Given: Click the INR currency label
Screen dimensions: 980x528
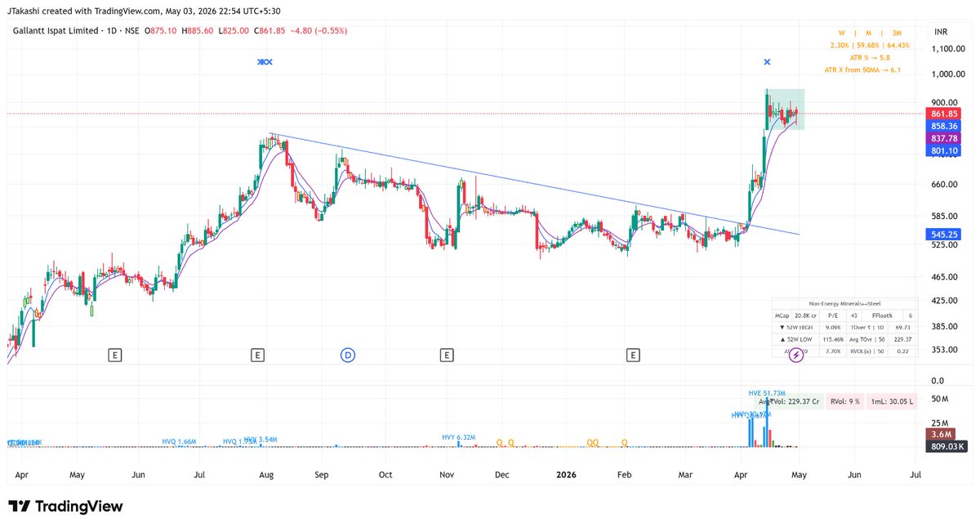Looking at the screenshot, I should (940, 32).
